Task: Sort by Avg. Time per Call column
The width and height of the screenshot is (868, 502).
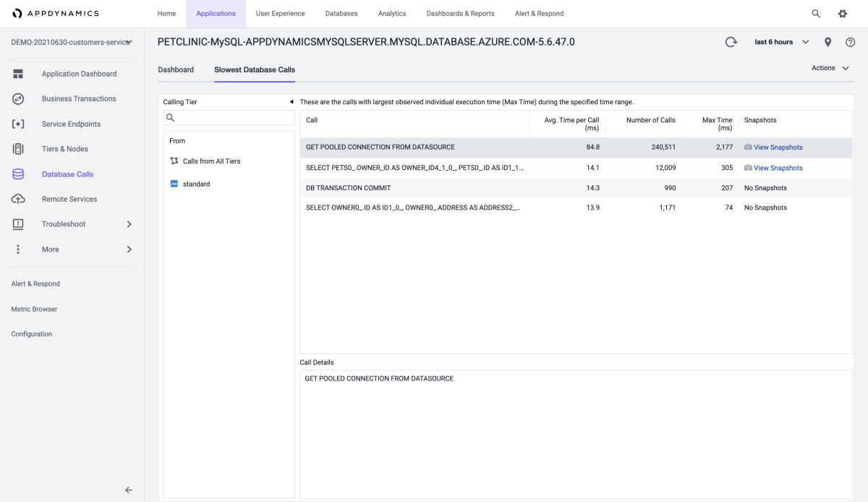Action: pyautogui.click(x=566, y=124)
